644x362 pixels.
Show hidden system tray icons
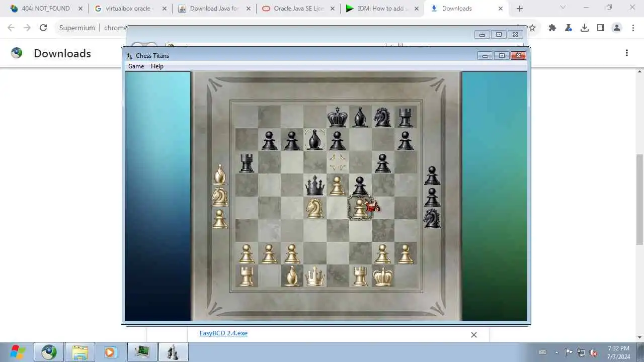click(x=556, y=352)
